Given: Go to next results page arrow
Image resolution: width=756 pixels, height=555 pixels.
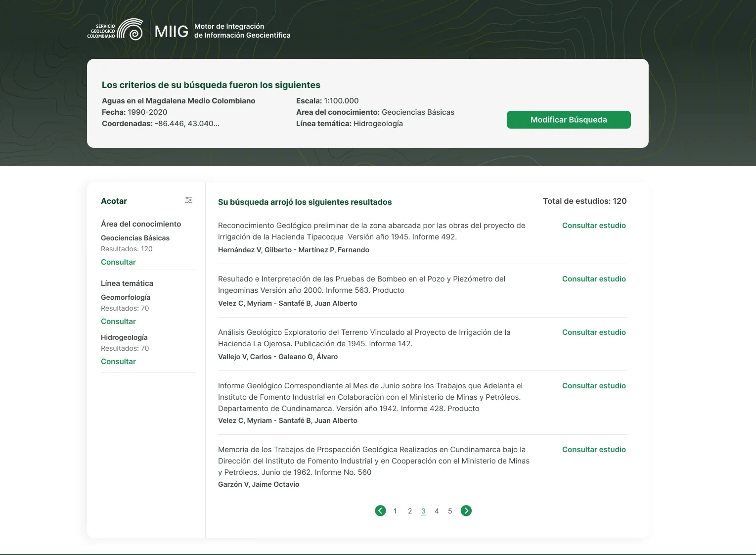Looking at the screenshot, I should tap(466, 511).
